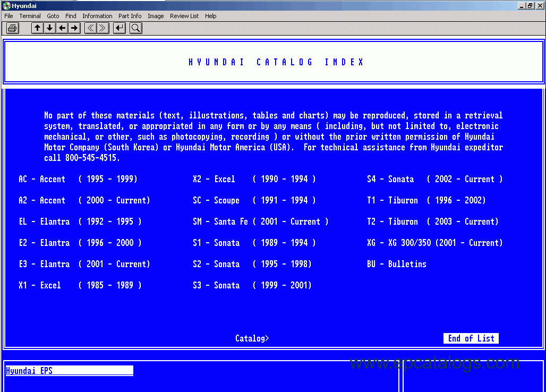The width and height of the screenshot is (546, 392).
Task: Select S1 - Sonata (1989 - 1994) catalog
Action: tap(254, 243)
